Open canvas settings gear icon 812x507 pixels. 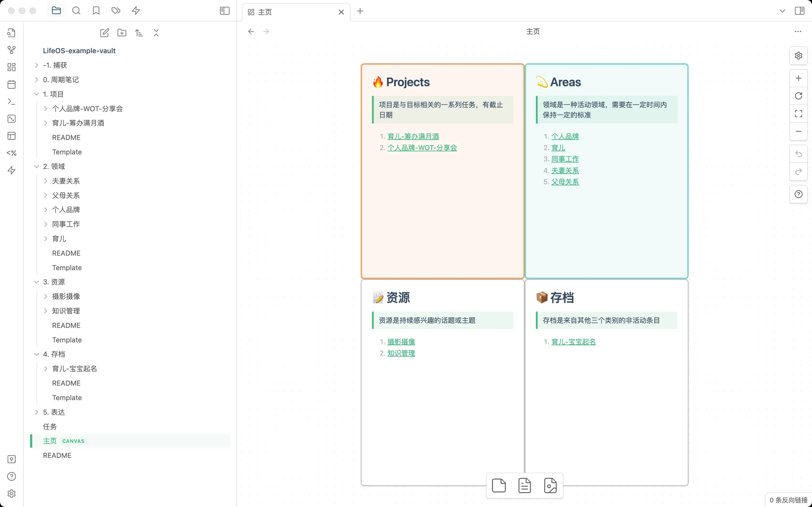coord(798,56)
